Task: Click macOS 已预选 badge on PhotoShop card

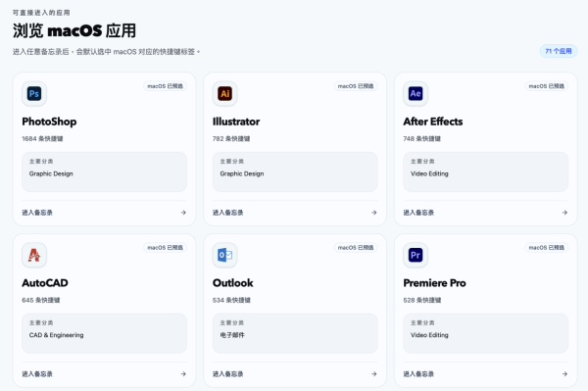Action: [x=165, y=86]
